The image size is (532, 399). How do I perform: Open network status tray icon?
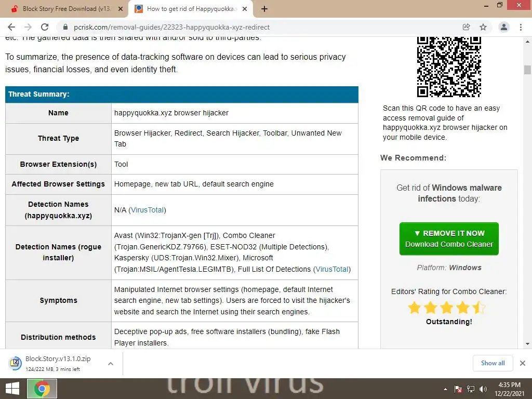click(471, 389)
